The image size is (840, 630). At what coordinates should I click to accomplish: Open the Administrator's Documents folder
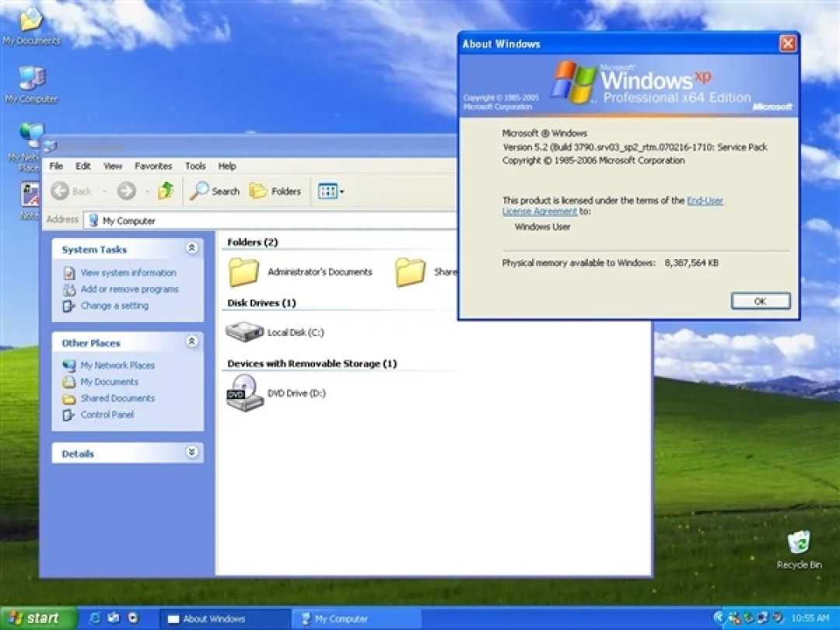(243, 271)
